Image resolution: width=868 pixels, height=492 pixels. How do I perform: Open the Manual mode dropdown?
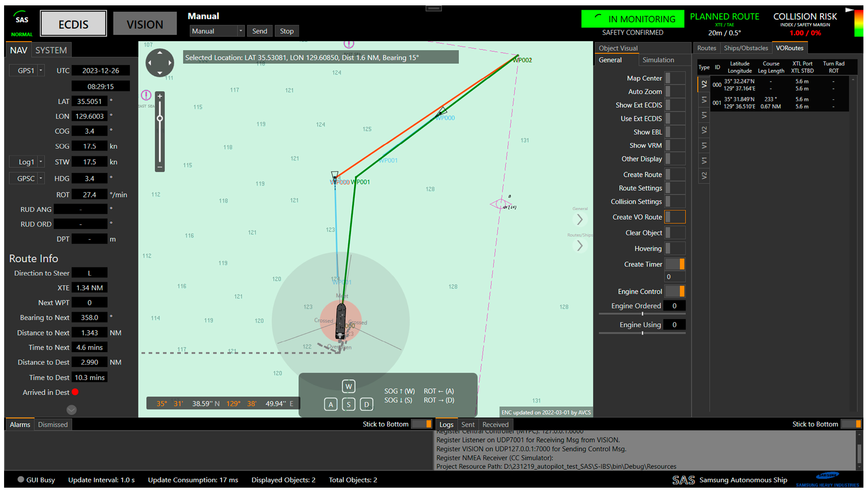(241, 31)
